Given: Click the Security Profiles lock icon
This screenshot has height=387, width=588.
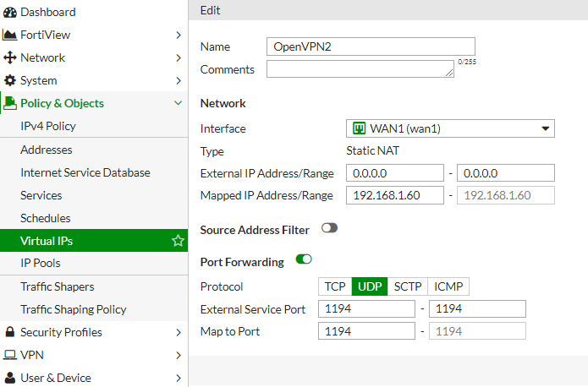Looking at the screenshot, I should [x=10, y=332].
